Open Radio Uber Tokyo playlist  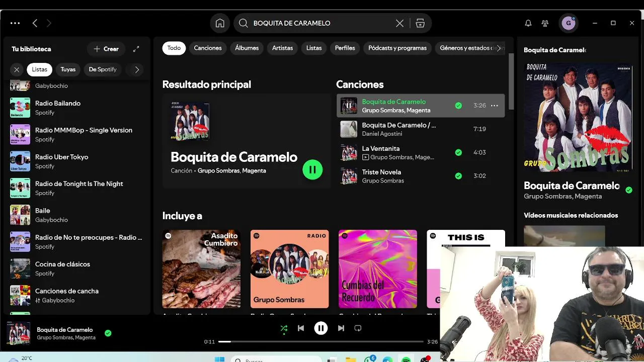pyautogui.click(x=76, y=161)
